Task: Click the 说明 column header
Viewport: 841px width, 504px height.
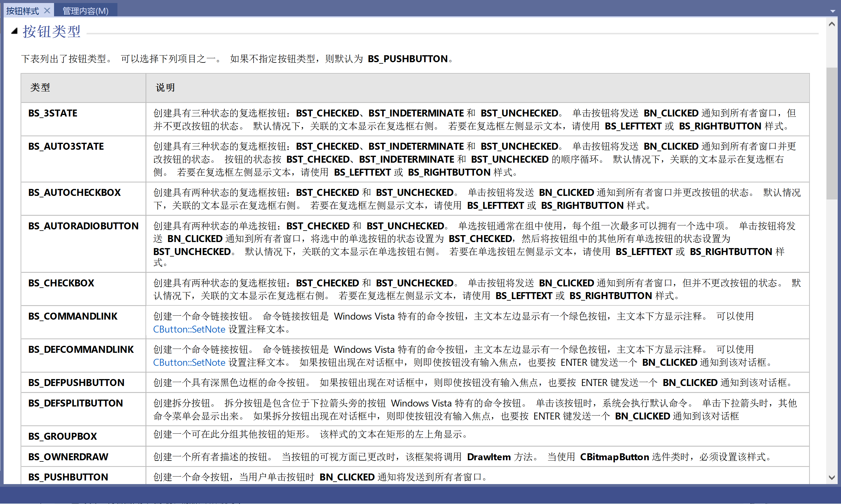Action: 165,88
